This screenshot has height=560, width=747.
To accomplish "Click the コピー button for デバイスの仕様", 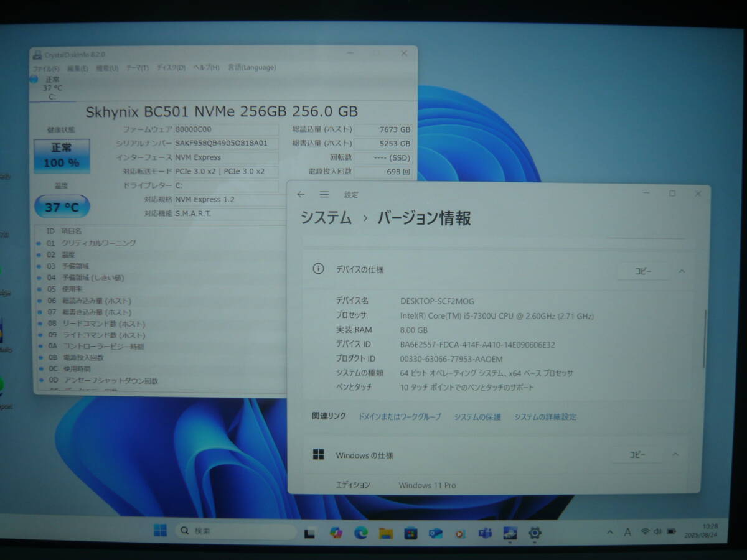I will tap(644, 271).
